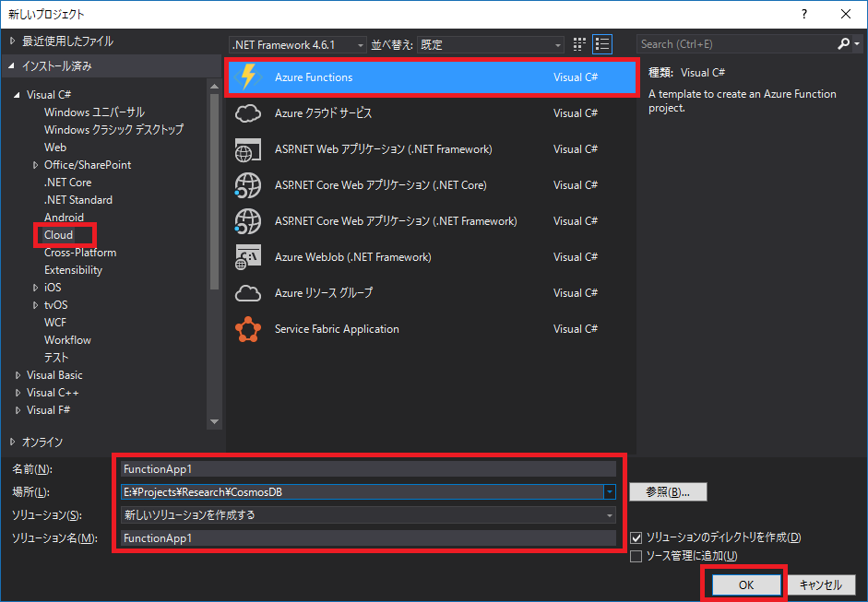Click the Azure リソース グループ cloud icon

248,293
